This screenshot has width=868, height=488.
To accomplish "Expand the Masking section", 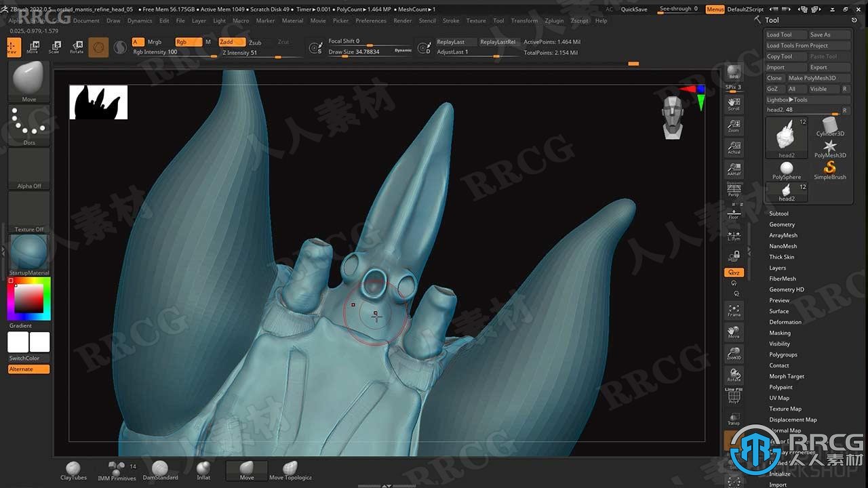I will [780, 333].
